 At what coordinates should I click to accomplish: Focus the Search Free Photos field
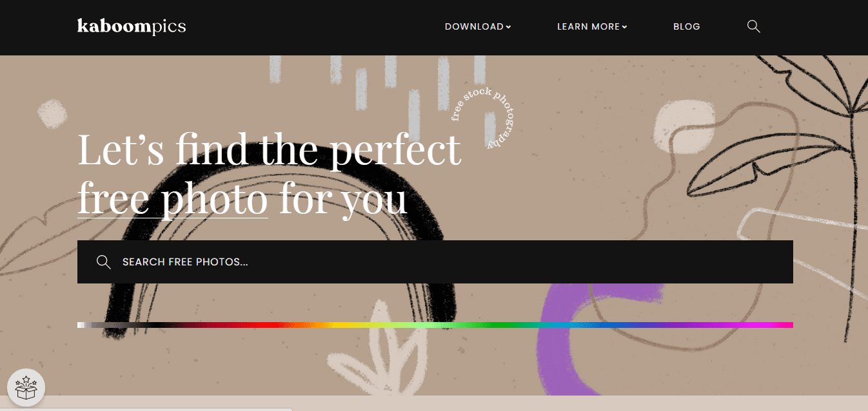click(x=435, y=262)
